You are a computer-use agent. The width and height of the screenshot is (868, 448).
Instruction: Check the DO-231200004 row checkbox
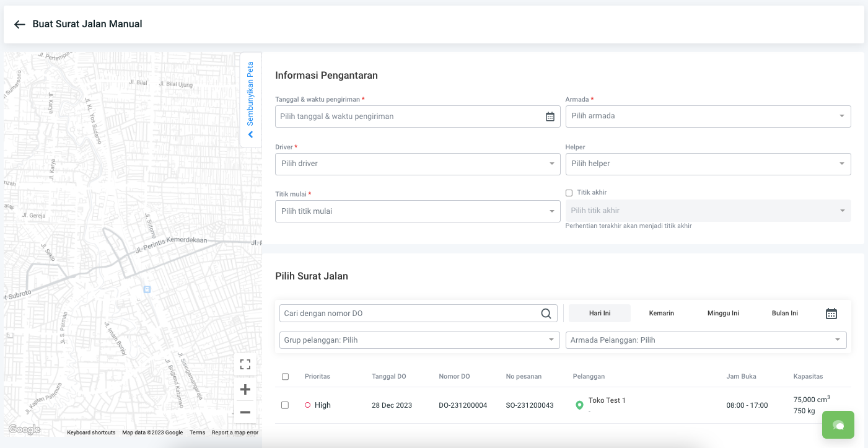pyautogui.click(x=285, y=405)
